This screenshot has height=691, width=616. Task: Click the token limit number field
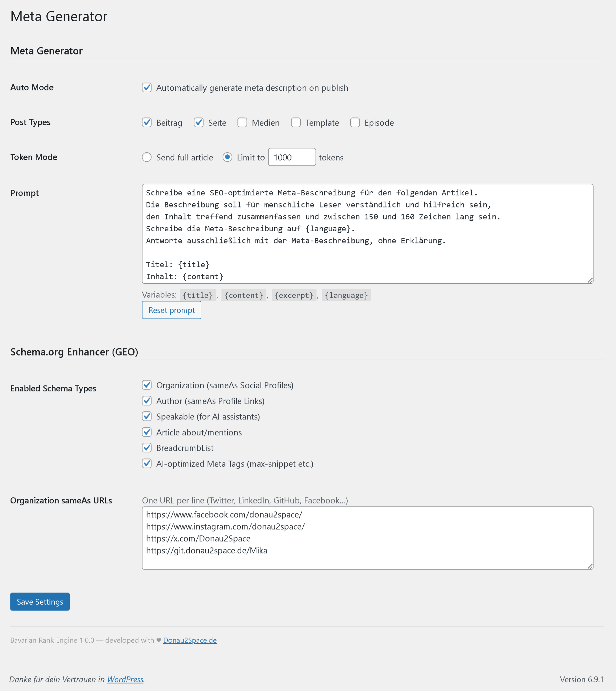pyautogui.click(x=292, y=157)
